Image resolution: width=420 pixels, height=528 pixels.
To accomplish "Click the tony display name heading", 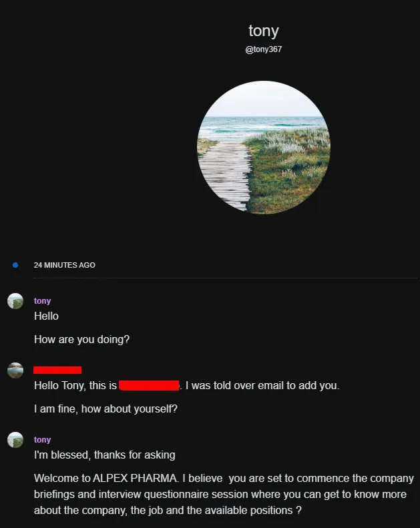I will click(263, 31).
